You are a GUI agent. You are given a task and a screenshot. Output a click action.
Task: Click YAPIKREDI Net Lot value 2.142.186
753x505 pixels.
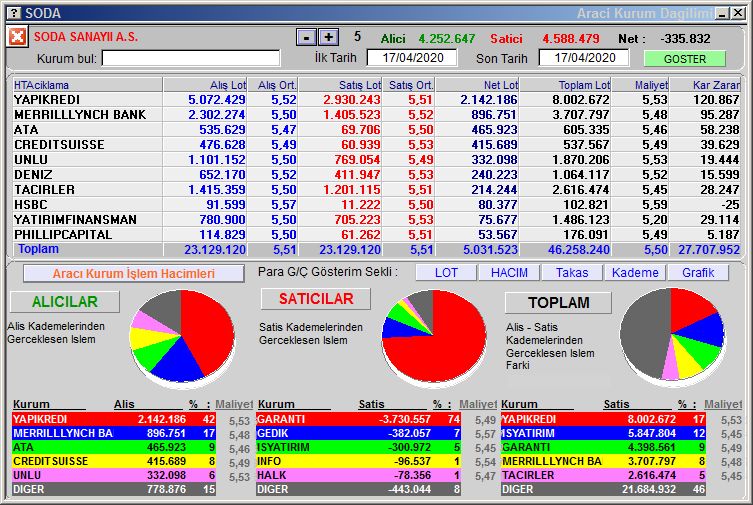coord(488,100)
